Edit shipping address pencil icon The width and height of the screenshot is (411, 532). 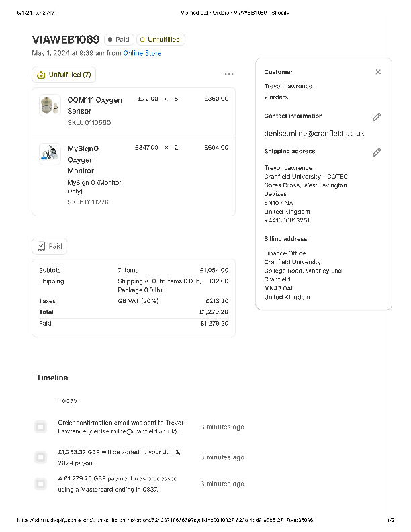pyautogui.click(x=377, y=152)
